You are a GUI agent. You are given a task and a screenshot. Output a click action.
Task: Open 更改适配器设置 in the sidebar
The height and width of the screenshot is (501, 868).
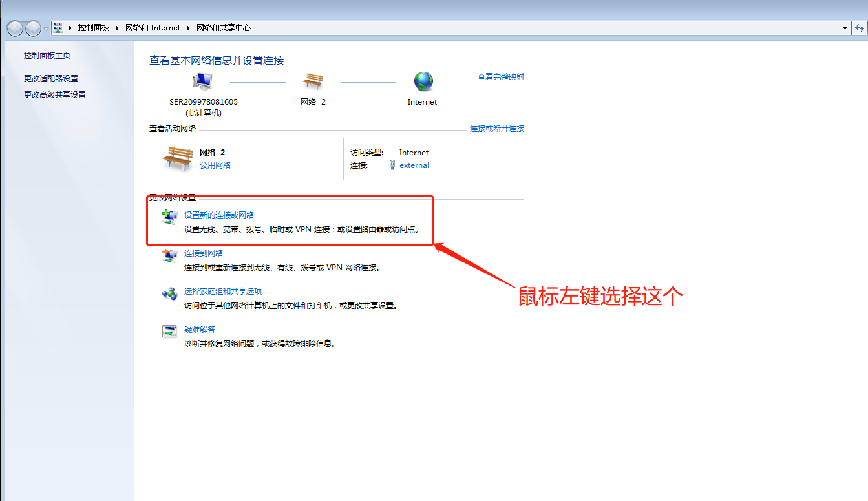pyautogui.click(x=51, y=78)
